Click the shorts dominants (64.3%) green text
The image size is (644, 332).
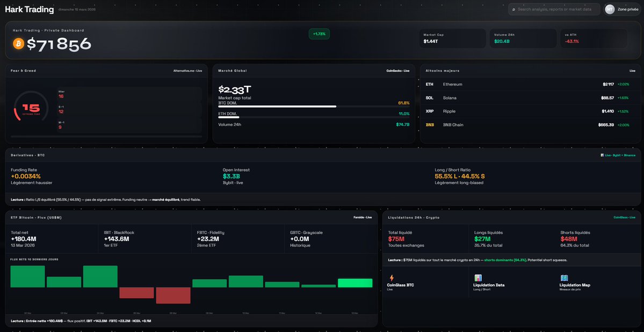pos(505,260)
